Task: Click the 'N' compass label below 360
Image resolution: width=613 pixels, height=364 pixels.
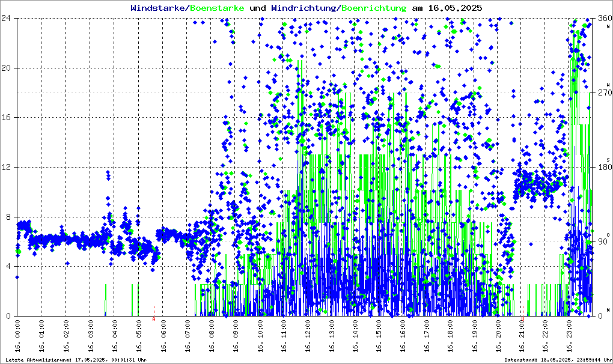Action: pyautogui.click(x=608, y=26)
